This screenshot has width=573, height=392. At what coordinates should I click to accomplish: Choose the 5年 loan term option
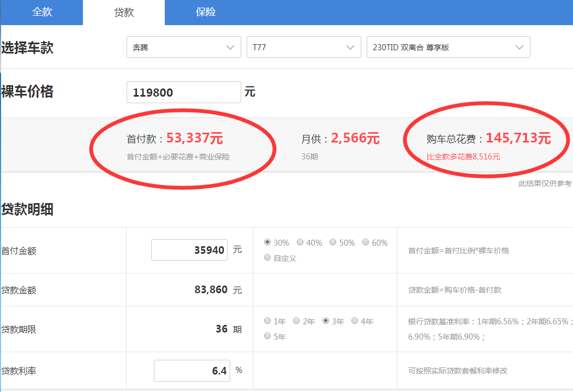(x=267, y=336)
